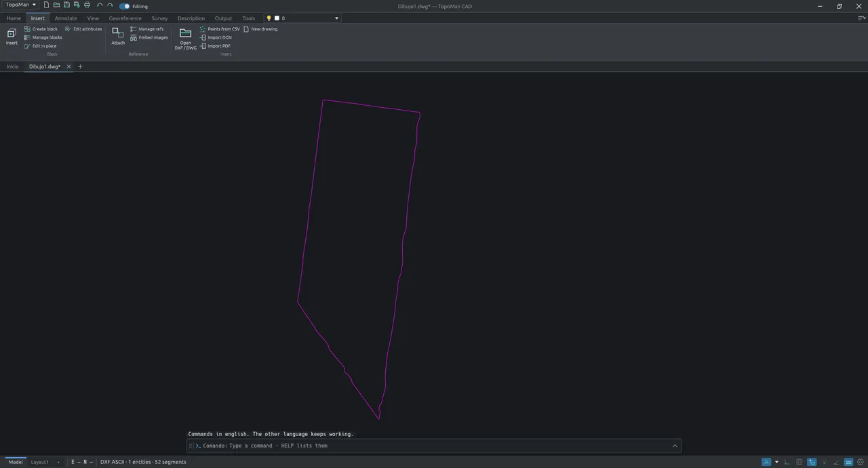Open the object snap options arrow
Viewport: 868px width, 468px height.
tap(776, 462)
